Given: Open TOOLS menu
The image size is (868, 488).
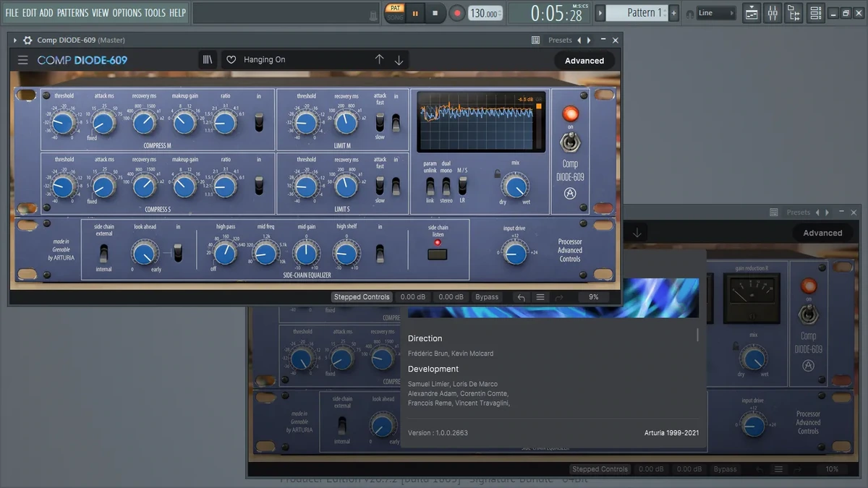Looking at the screenshot, I should [155, 13].
